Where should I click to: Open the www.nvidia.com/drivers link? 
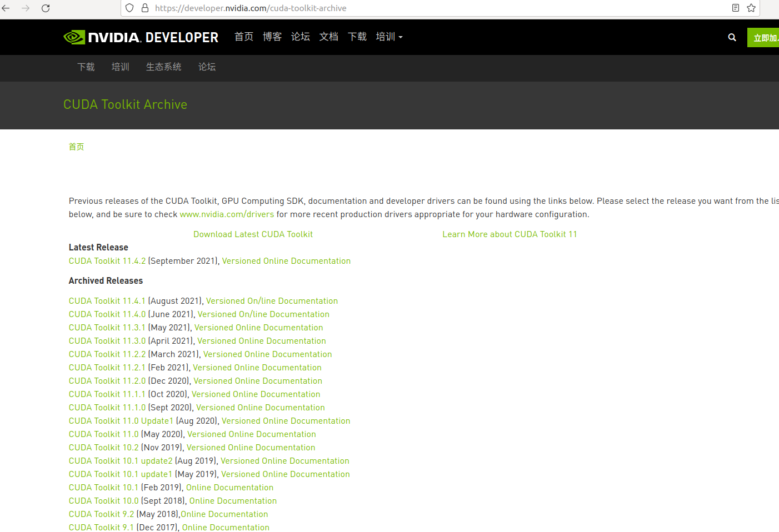(227, 214)
